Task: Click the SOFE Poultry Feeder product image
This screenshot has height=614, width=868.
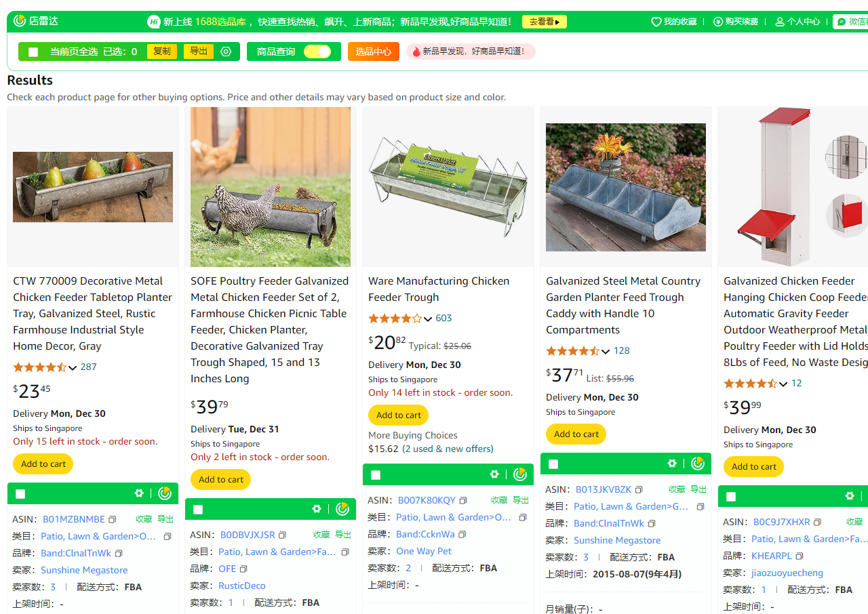Action: click(x=270, y=186)
